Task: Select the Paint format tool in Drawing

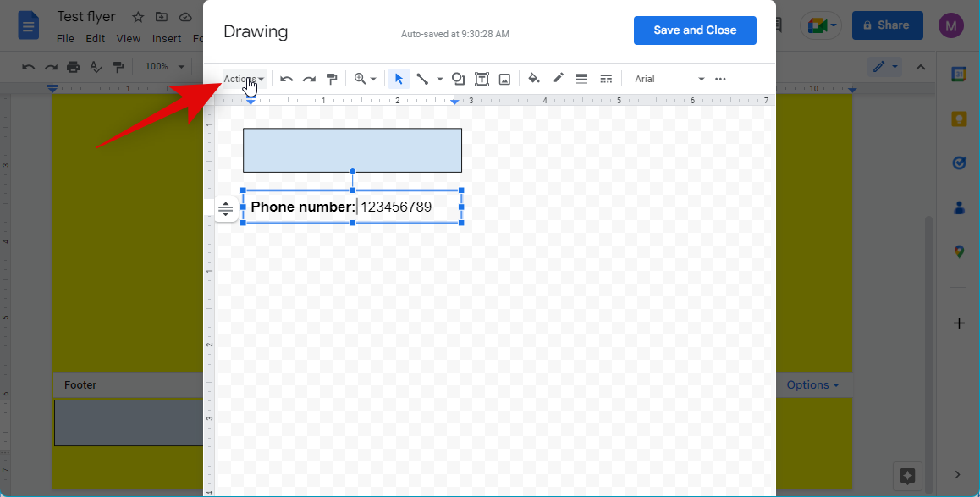Action: [x=332, y=79]
